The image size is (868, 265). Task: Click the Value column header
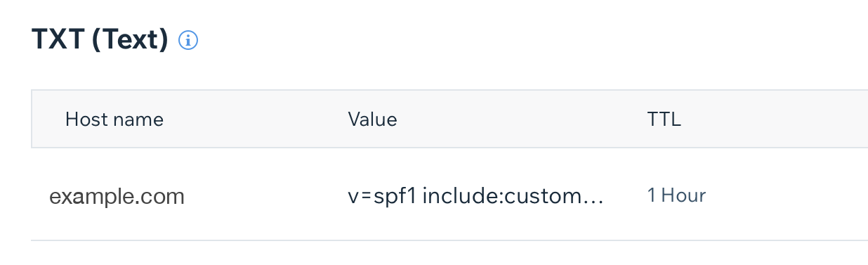pos(372,119)
